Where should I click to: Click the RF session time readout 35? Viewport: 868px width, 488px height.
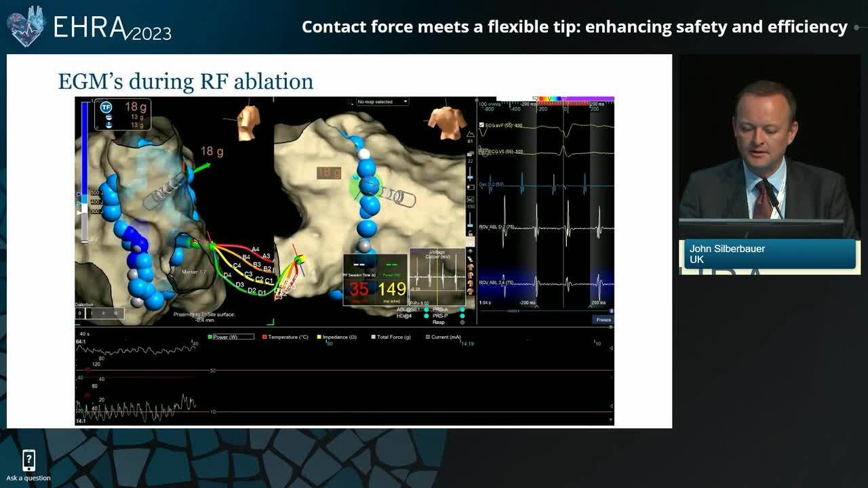[x=359, y=289]
